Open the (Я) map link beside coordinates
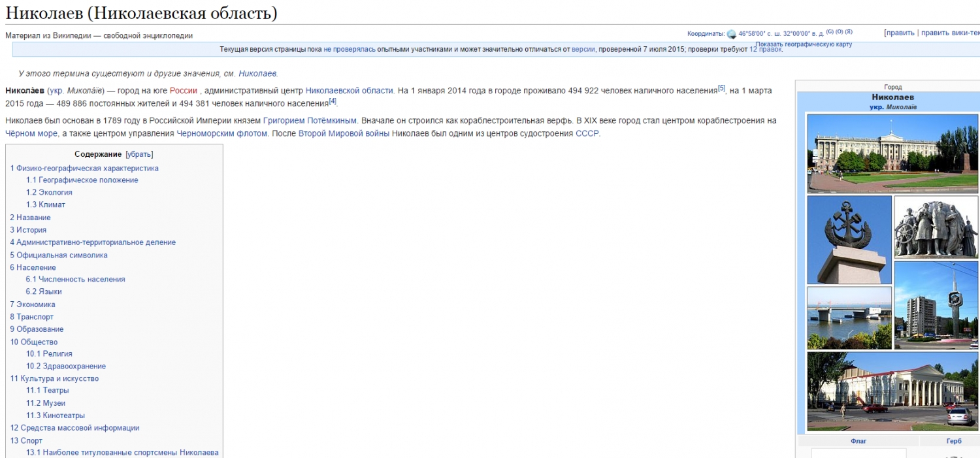Viewport: 980px width, 458px height. click(x=849, y=31)
